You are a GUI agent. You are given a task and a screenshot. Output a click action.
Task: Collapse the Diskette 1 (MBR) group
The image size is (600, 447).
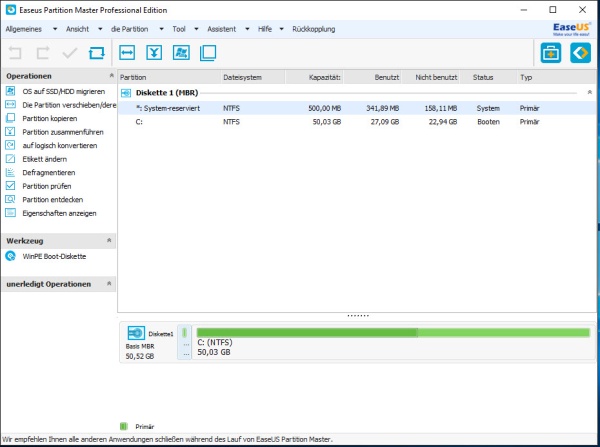point(590,92)
